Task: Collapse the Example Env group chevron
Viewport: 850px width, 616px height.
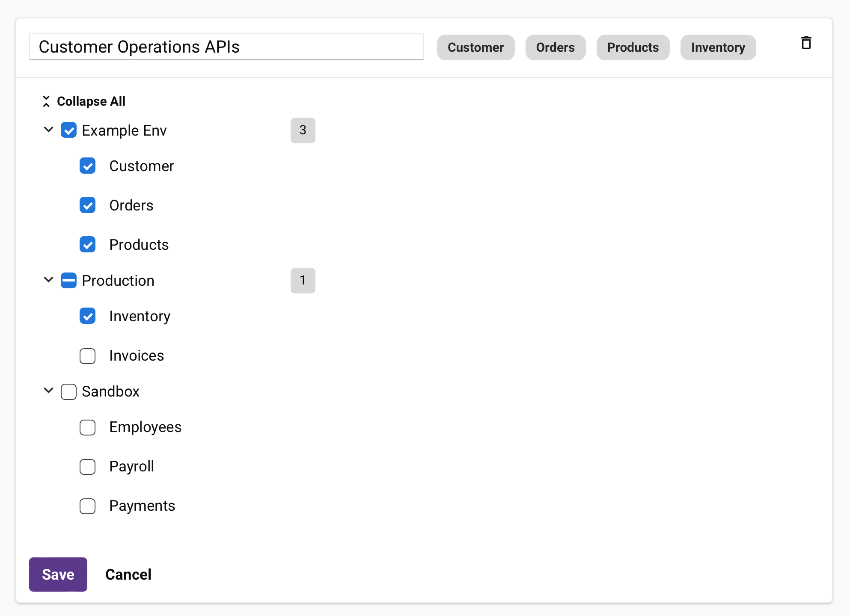Action: (x=49, y=129)
